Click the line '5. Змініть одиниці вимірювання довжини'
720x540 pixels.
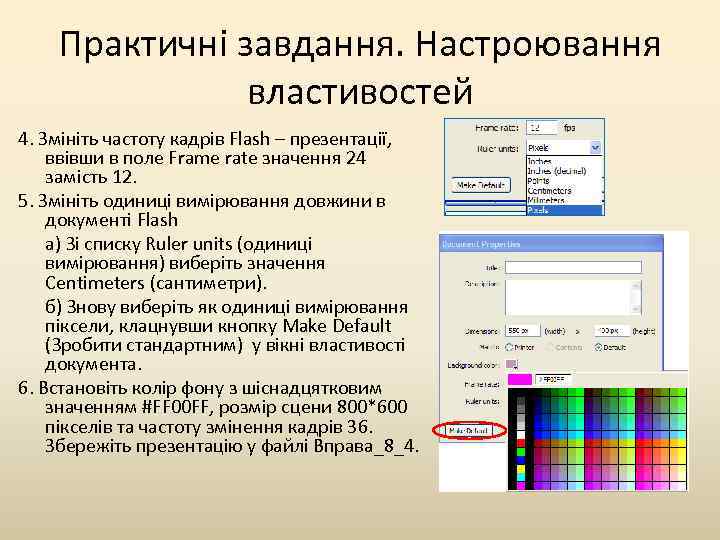[x=202, y=202]
